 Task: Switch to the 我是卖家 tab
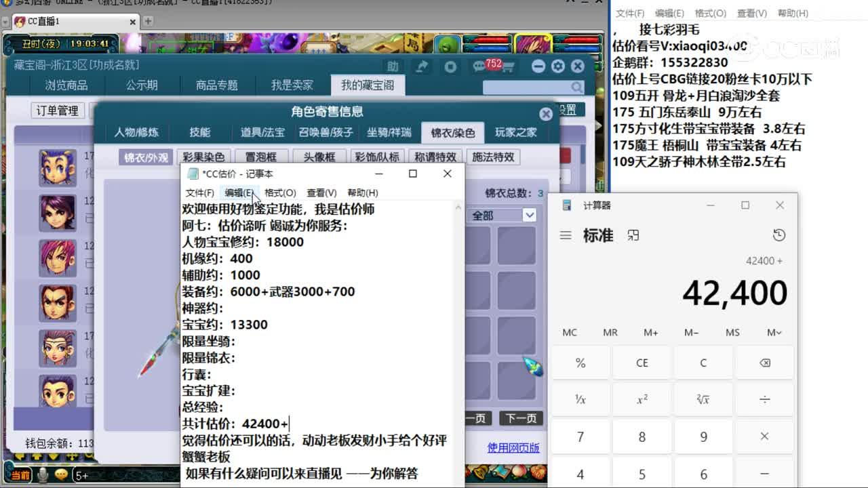(294, 85)
